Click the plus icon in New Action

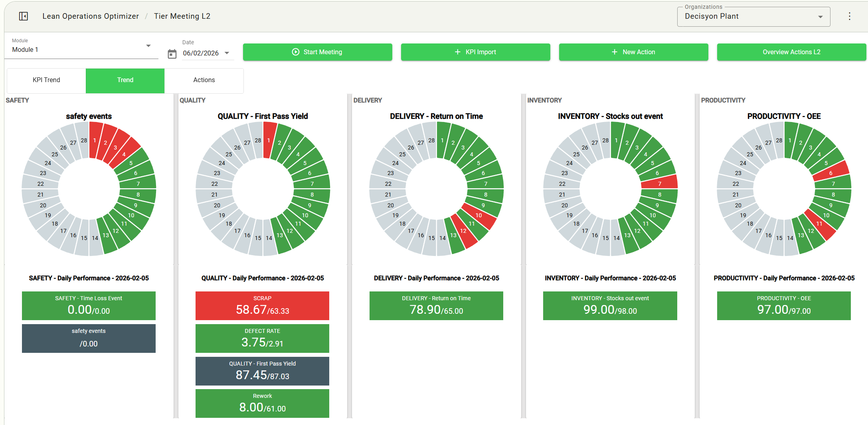click(x=615, y=52)
